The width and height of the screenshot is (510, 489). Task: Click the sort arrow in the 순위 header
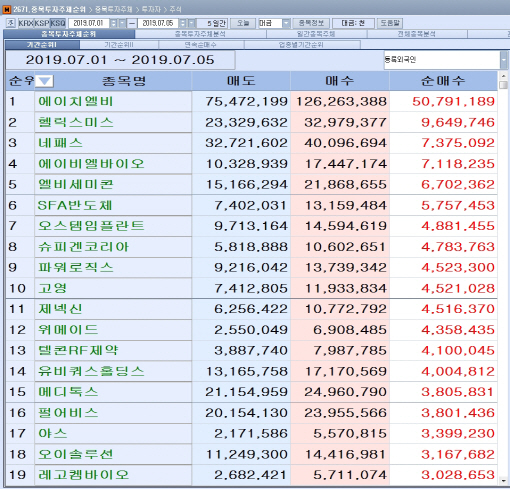click(x=44, y=81)
